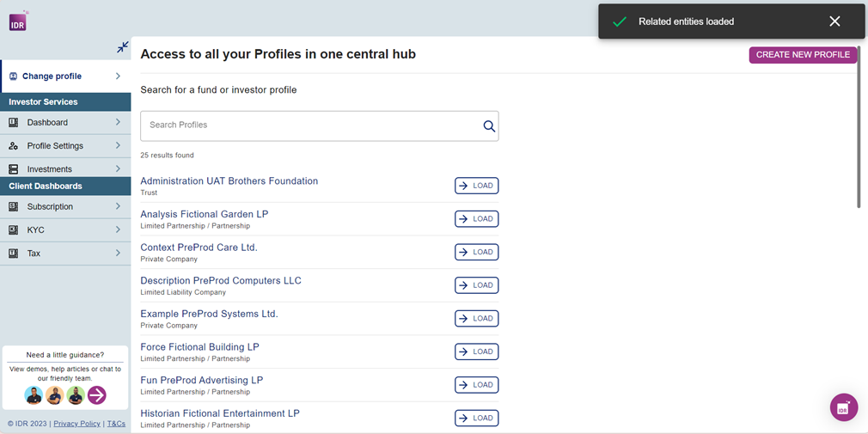Open the IDR chat widget bubble
Viewport: 868px width, 434px height.
tap(843, 407)
